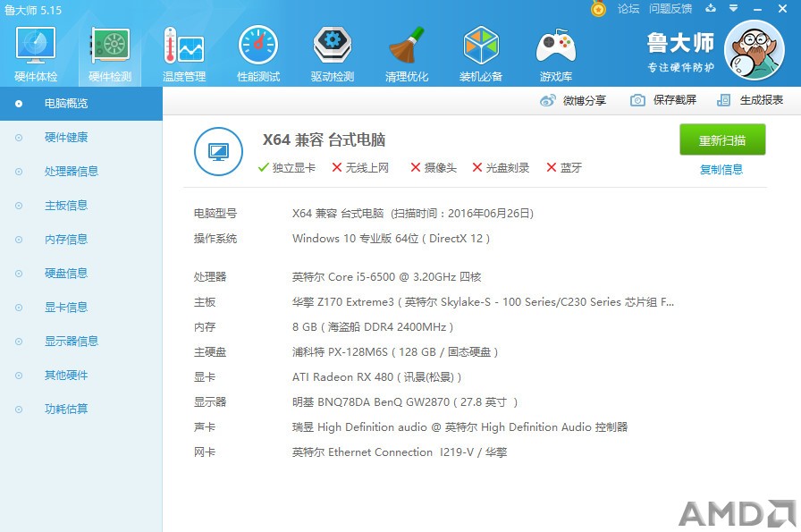801x532 pixels.
Task: Click processor value 'Core i5-6500 @ 3.20GHz'
Action: click(392, 277)
